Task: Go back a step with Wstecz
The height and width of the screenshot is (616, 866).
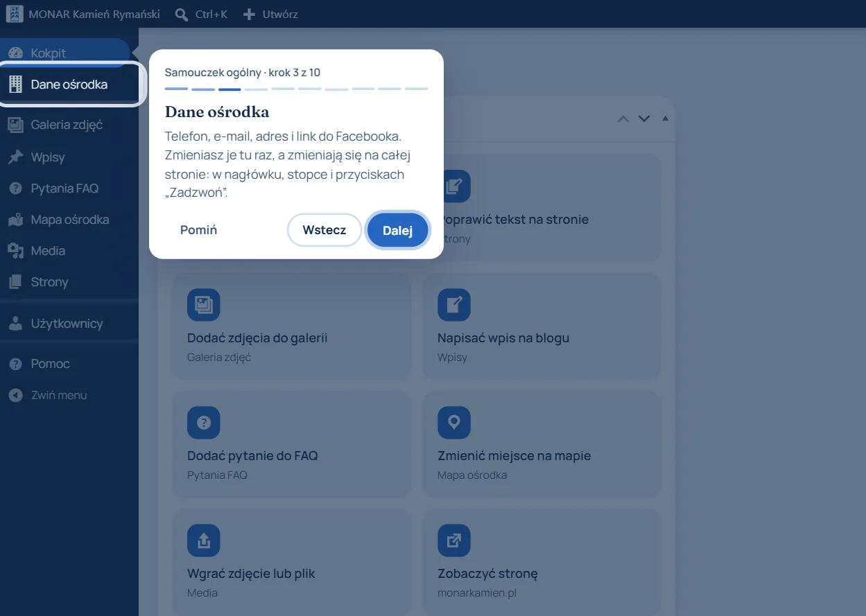Action: [324, 230]
